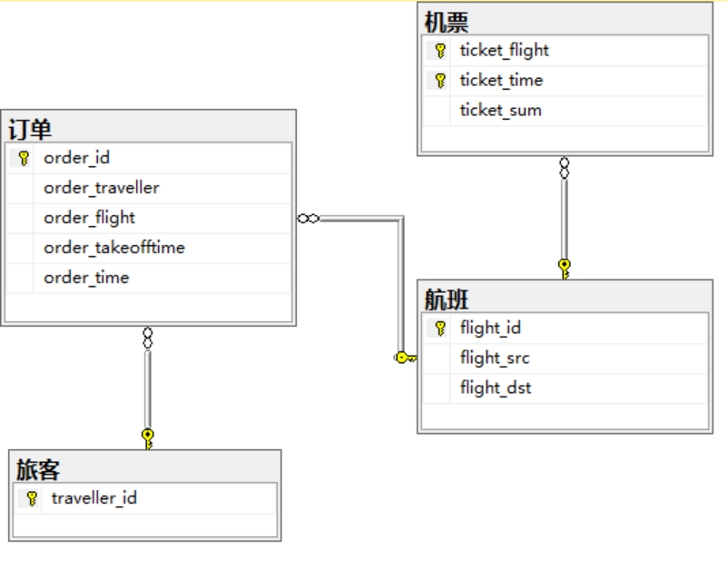The image size is (728, 569).
Task: Click the yellow key endpoint above 航班 table
Action: tap(564, 269)
